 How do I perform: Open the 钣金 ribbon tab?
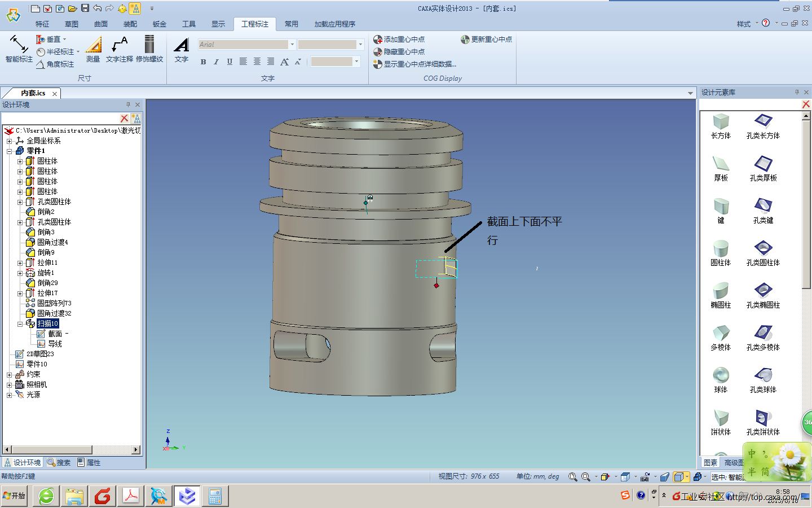point(160,24)
